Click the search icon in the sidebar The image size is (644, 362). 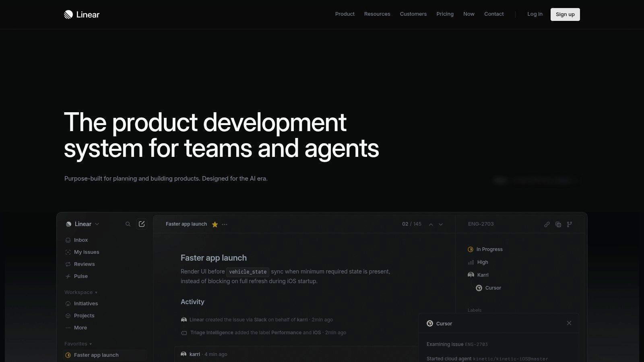(128, 224)
